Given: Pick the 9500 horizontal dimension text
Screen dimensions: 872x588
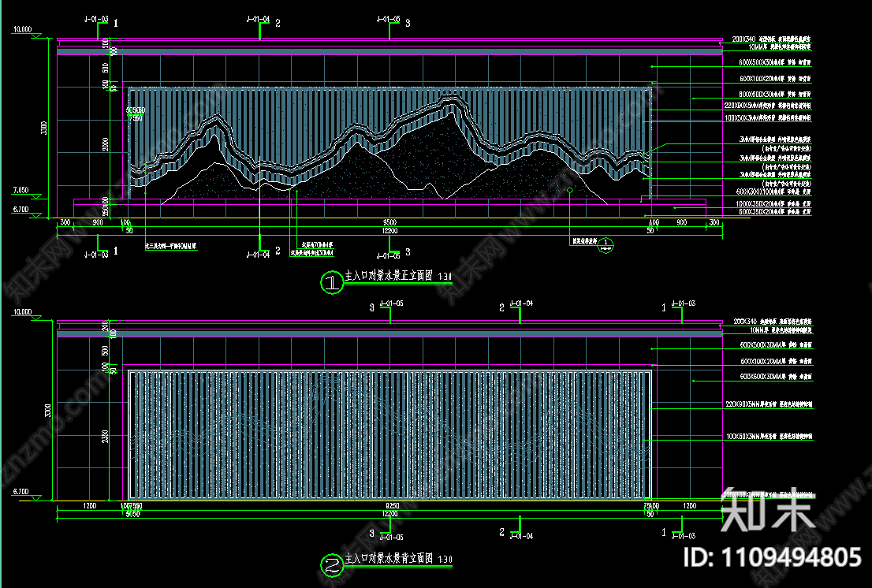Looking at the screenshot, I should click(x=389, y=223).
